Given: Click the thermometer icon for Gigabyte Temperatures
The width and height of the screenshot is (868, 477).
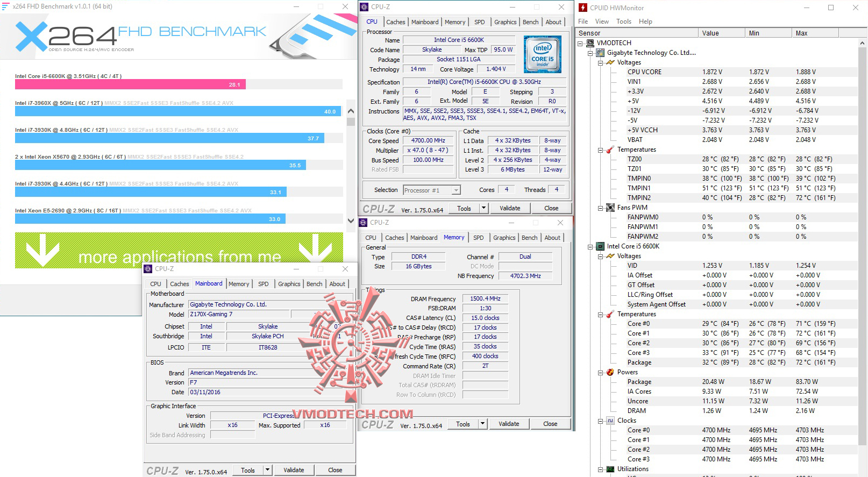Looking at the screenshot, I should click(610, 149).
